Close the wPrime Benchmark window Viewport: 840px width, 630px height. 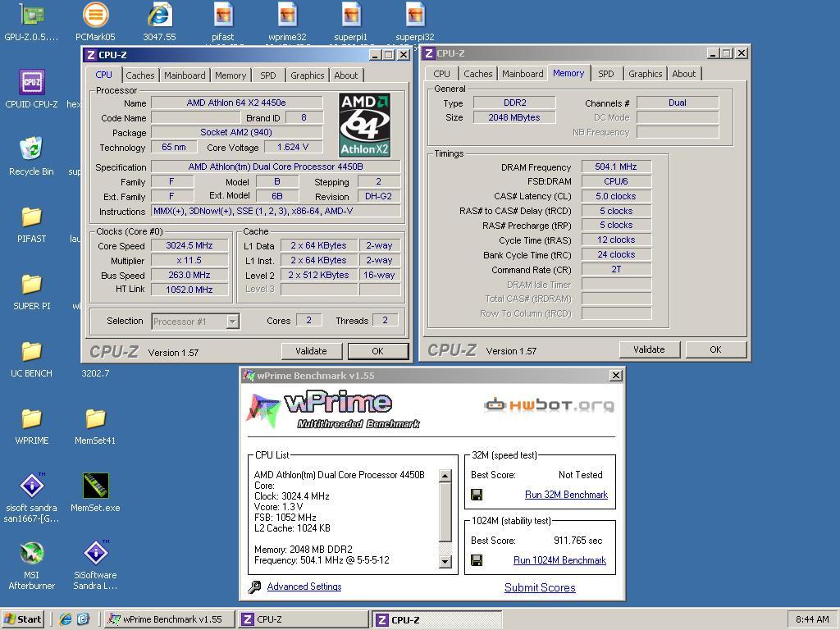[616, 376]
